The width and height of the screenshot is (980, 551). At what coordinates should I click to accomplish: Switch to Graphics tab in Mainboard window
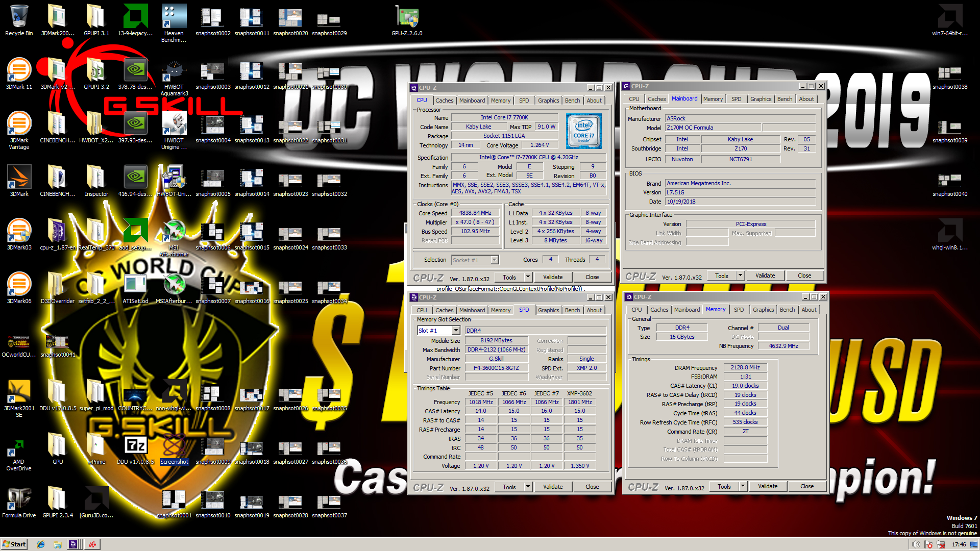(761, 99)
